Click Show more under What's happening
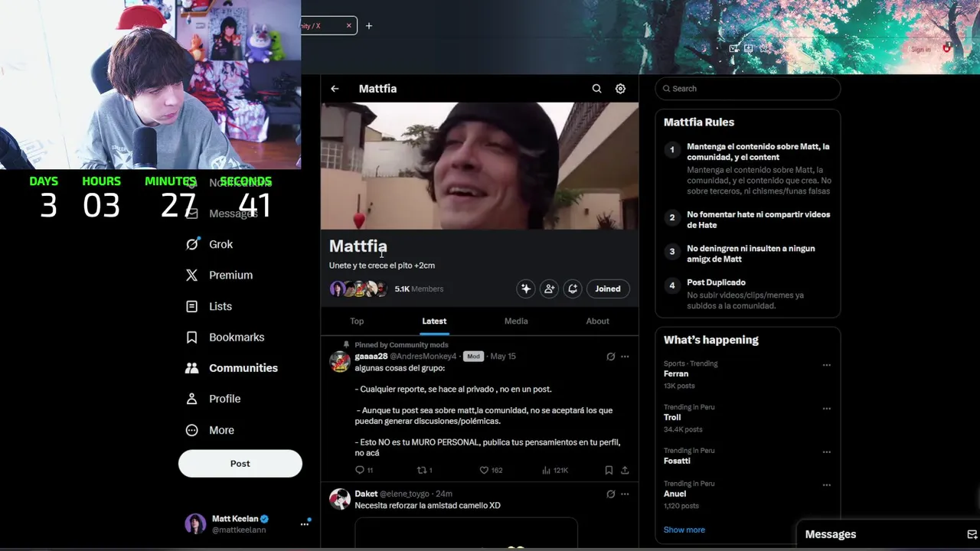 (684, 530)
